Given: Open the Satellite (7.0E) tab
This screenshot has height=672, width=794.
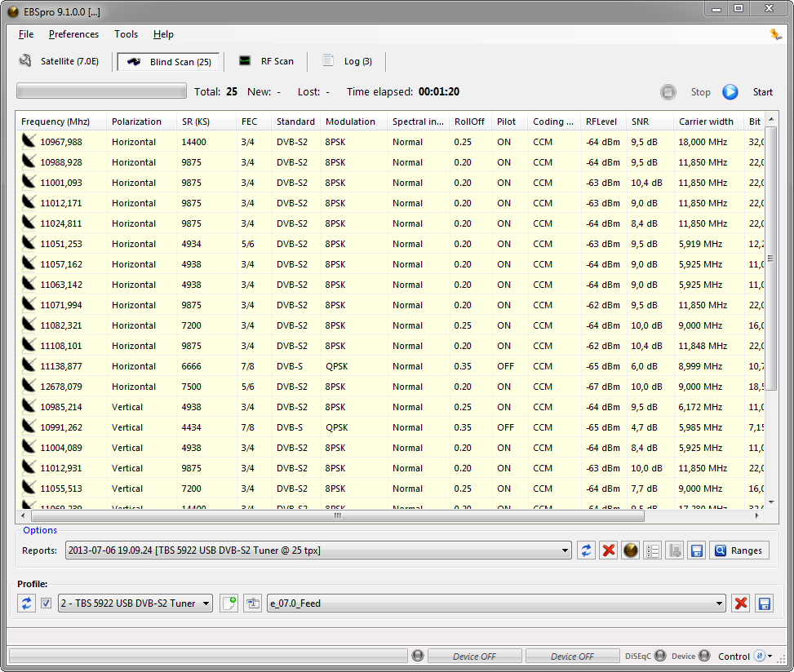Looking at the screenshot, I should (59, 61).
